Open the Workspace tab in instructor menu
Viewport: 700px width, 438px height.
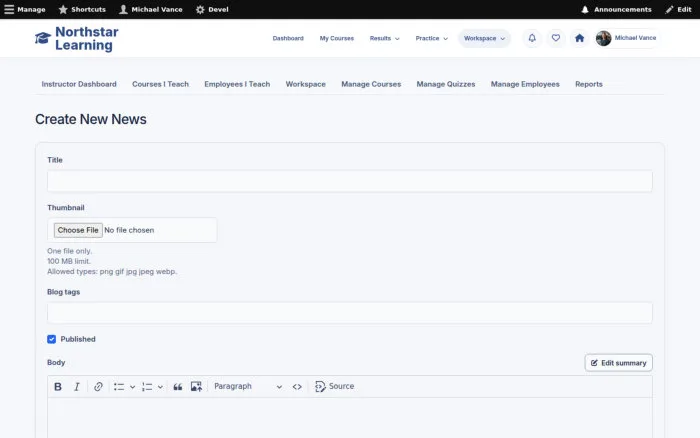tap(305, 84)
